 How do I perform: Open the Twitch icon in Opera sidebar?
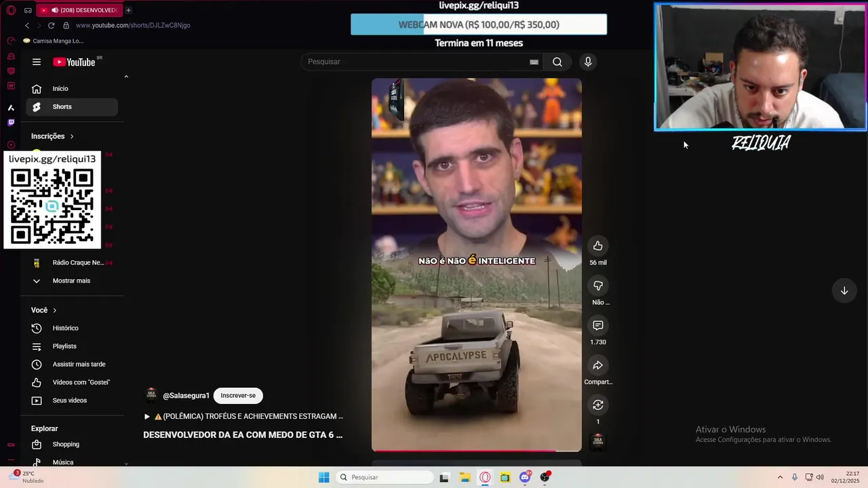[11, 123]
